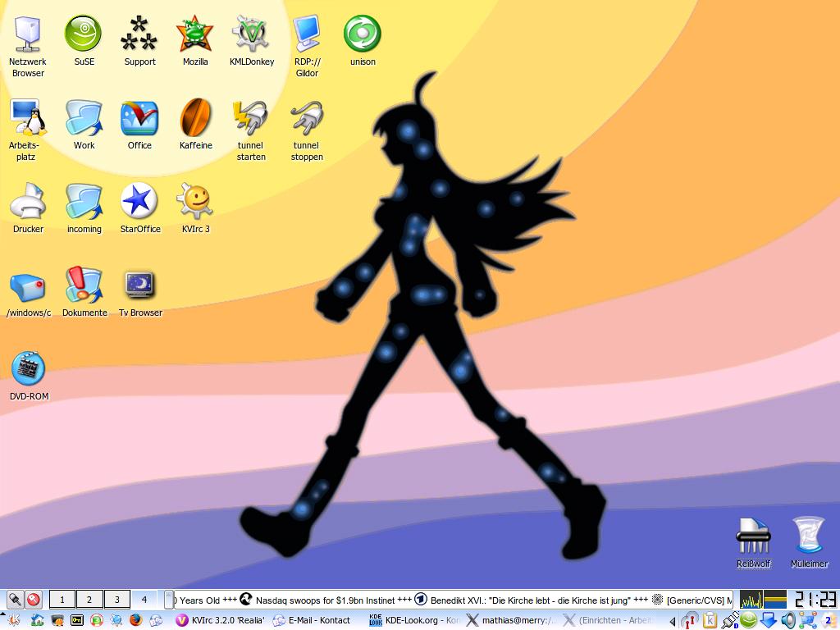This screenshot has width=840, height=630.
Task: Switch to virtual desktop 1
Action: [x=62, y=600]
